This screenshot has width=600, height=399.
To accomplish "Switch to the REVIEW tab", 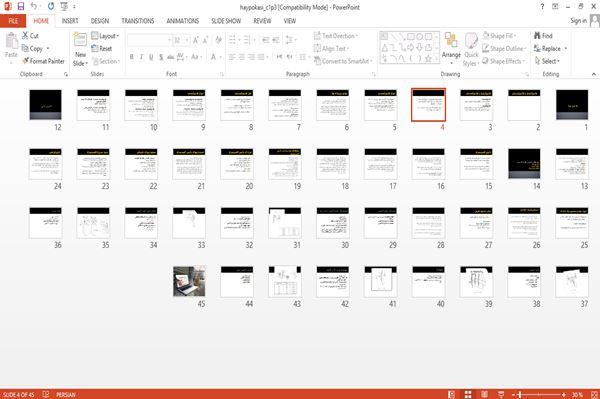I will tap(262, 21).
